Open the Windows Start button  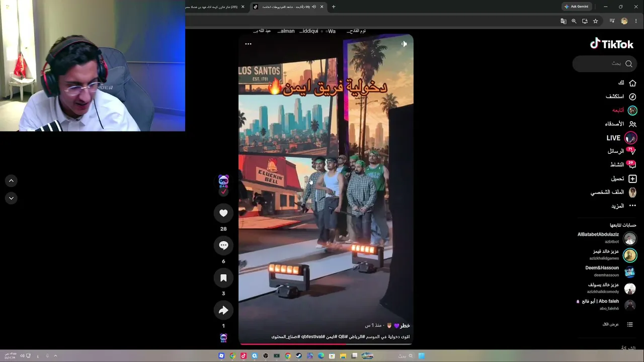pyautogui.click(x=422, y=356)
